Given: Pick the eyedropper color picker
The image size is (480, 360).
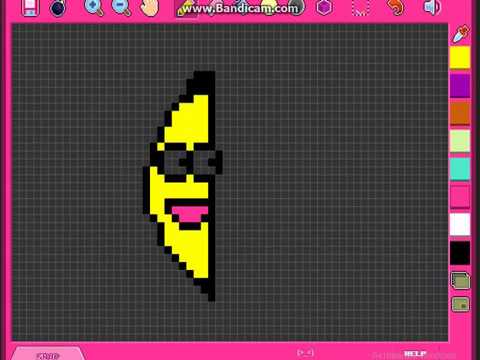Looking at the screenshot, I should [x=460, y=34].
